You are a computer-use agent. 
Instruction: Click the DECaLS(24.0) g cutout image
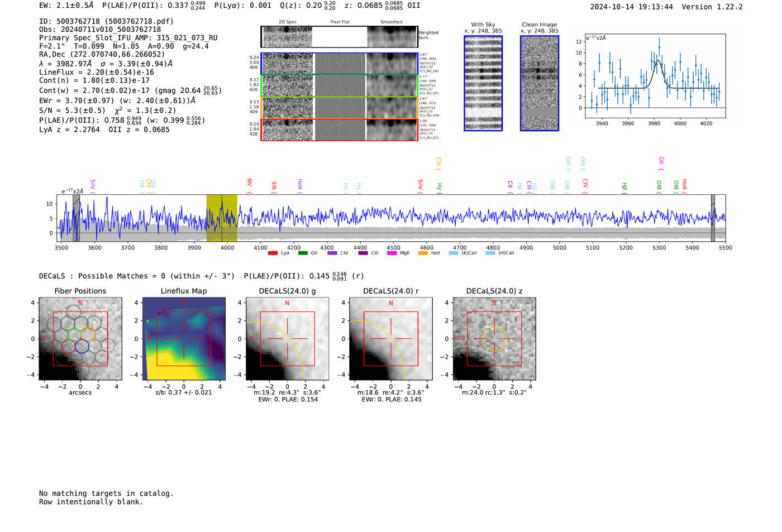287,339
